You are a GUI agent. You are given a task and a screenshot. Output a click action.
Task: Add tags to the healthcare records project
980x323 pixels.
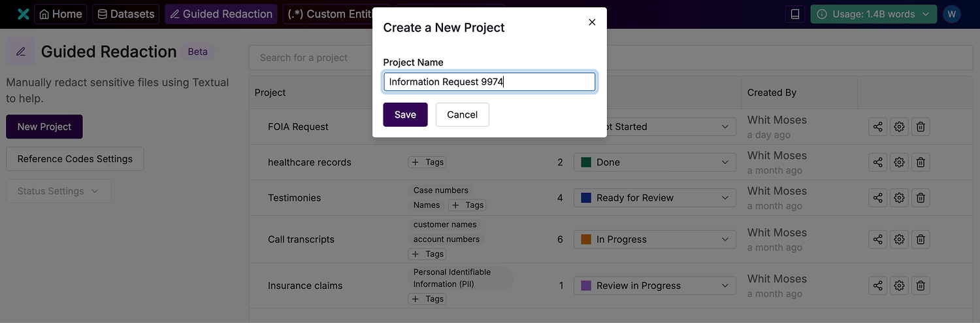427,162
